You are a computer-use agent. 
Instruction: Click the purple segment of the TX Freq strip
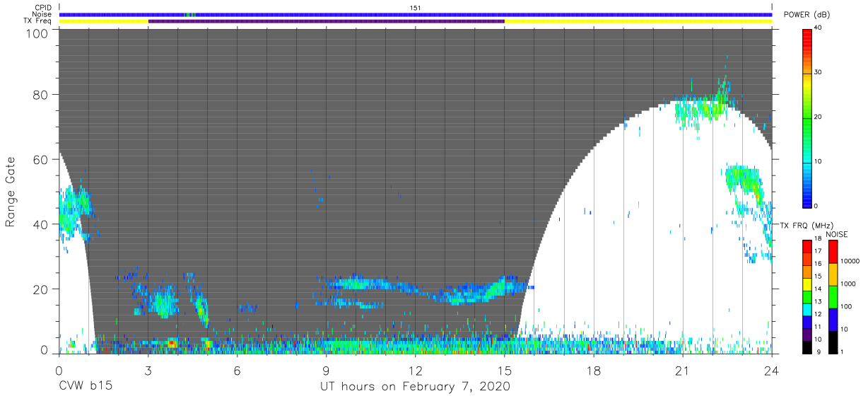click(x=327, y=21)
